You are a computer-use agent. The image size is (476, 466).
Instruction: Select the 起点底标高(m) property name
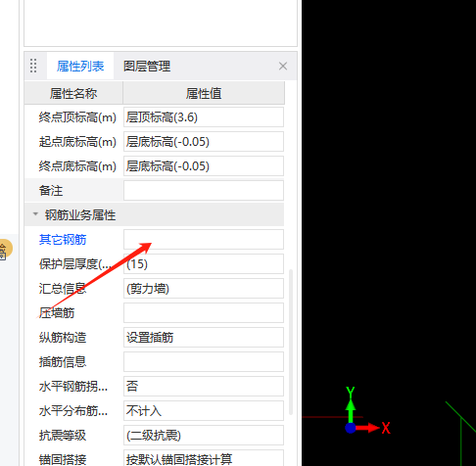click(x=77, y=142)
